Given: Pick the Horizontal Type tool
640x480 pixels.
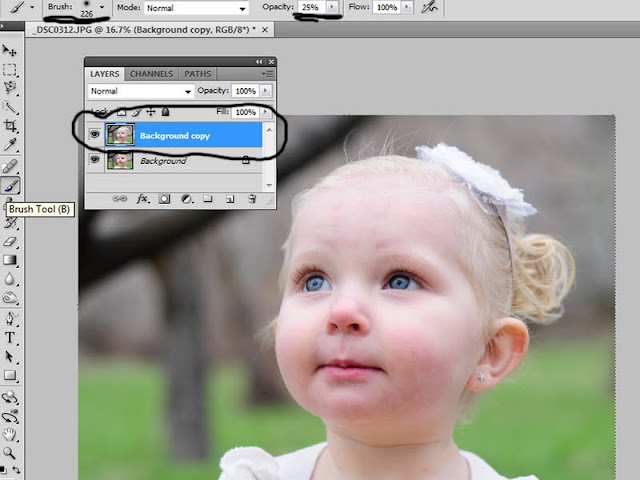Looking at the screenshot, I should pyautogui.click(x=10, y=338).
